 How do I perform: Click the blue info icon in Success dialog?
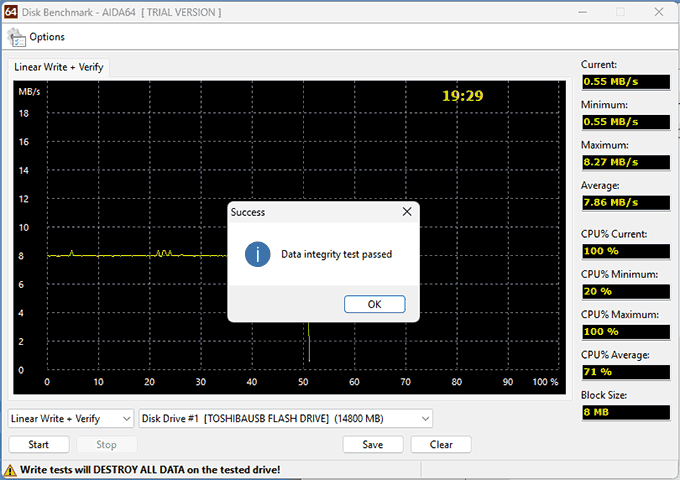(257, 254)
